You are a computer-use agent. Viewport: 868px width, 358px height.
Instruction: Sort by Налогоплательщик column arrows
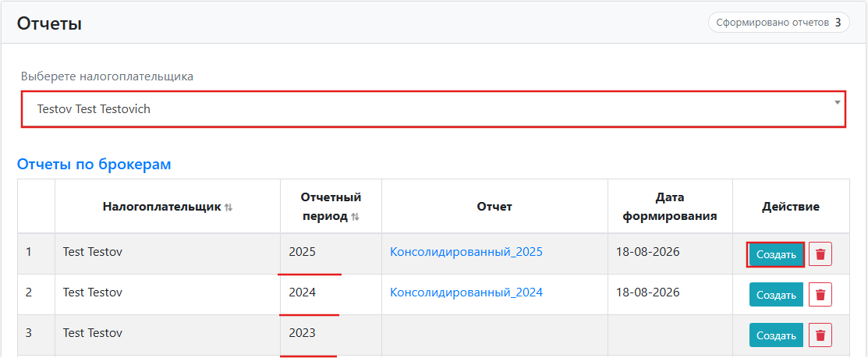point(229,207)
